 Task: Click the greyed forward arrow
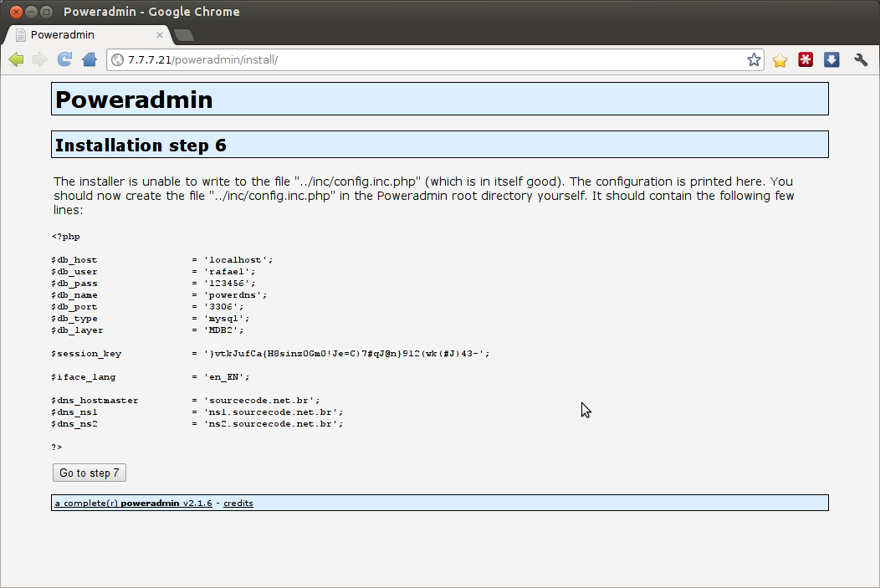[40, 59]
